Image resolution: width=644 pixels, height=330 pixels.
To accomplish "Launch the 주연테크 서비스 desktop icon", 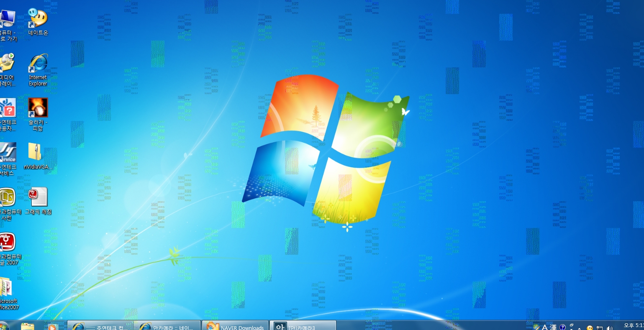I will [x=8, y=159].
